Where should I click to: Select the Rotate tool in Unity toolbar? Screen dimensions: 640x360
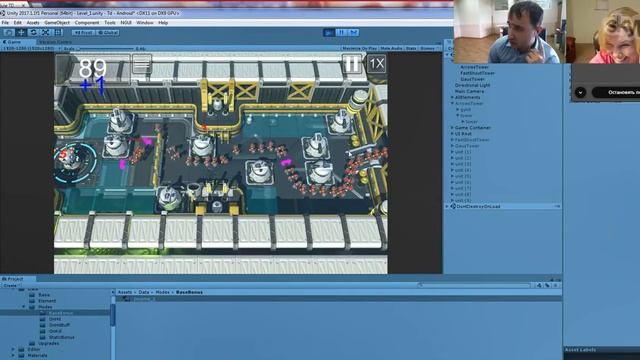[x=33, y=32]
